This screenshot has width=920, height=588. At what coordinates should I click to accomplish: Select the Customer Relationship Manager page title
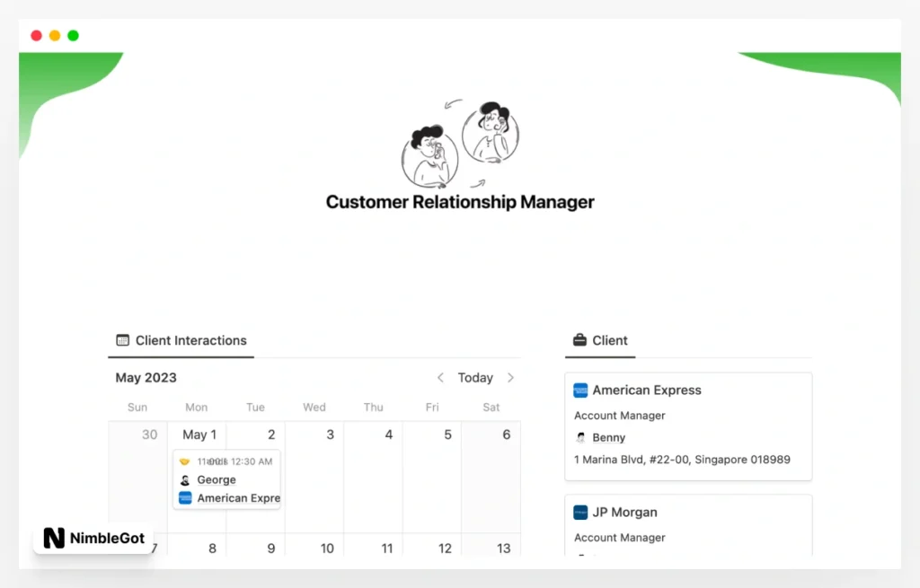click(460, 202)
